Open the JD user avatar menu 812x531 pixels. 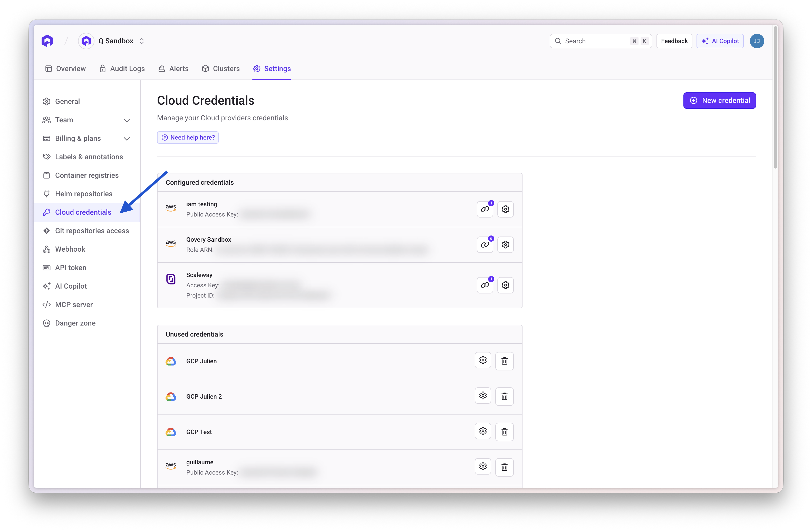pyautogui.click(x=757, y=41)
